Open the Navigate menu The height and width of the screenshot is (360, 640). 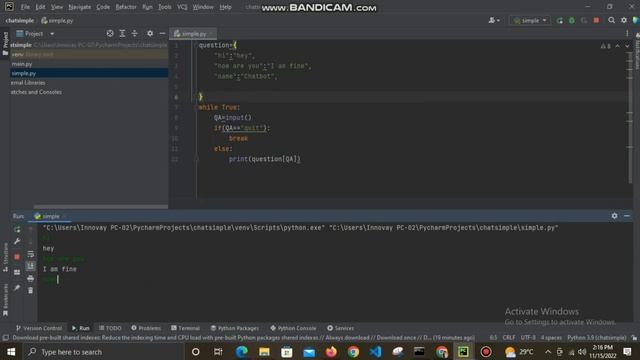pyautogui.click(x=80, y=7)
